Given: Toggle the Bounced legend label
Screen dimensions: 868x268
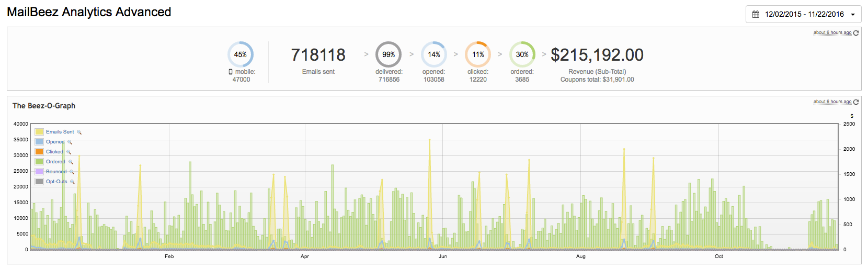Looking at the screenshot, I should tap(56, 172).
